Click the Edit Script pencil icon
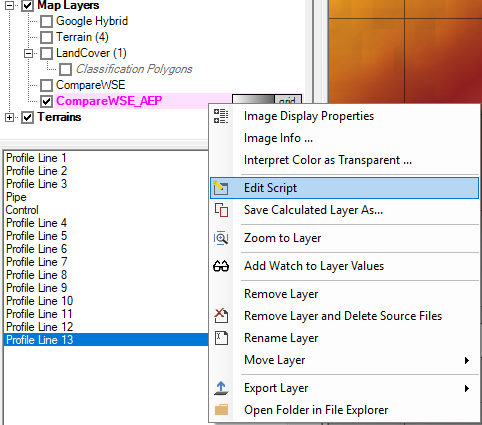This screenshot has width=482, height=425. pyautogui.click(x=221, y=188)
